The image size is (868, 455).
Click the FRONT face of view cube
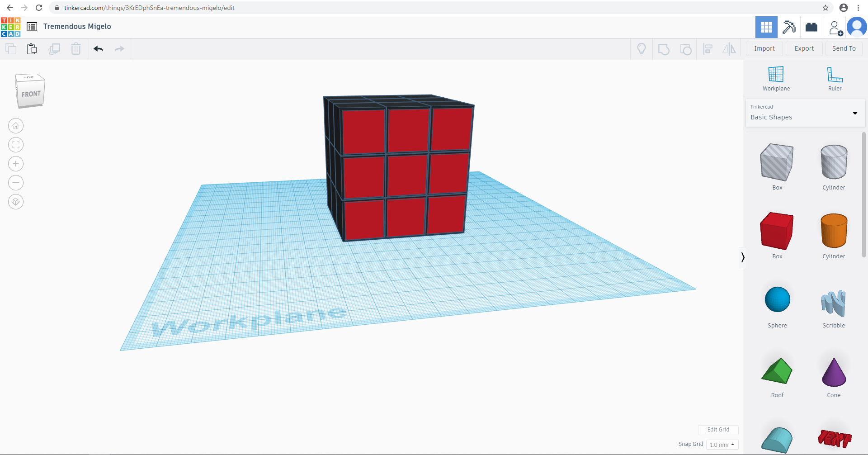point(31,94)
